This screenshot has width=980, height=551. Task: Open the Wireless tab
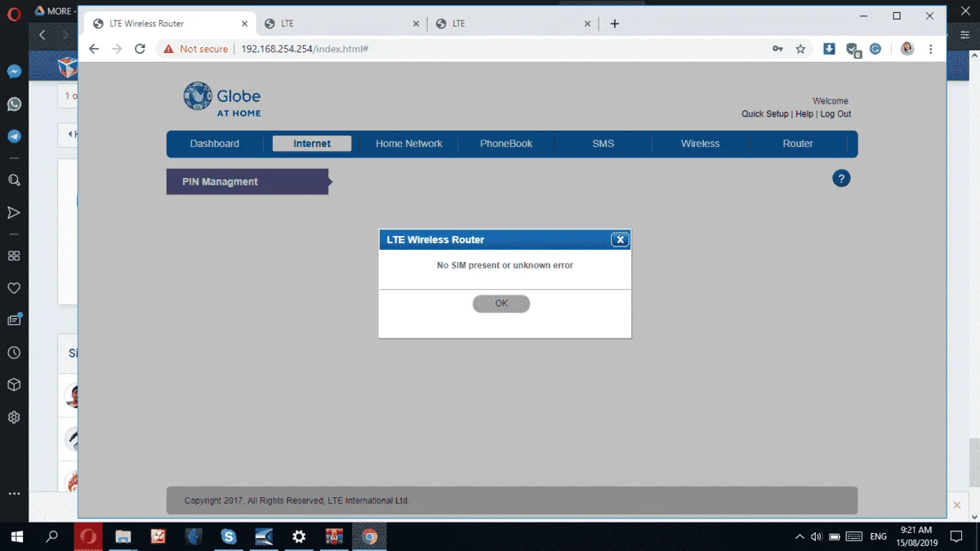click(701, 144)
